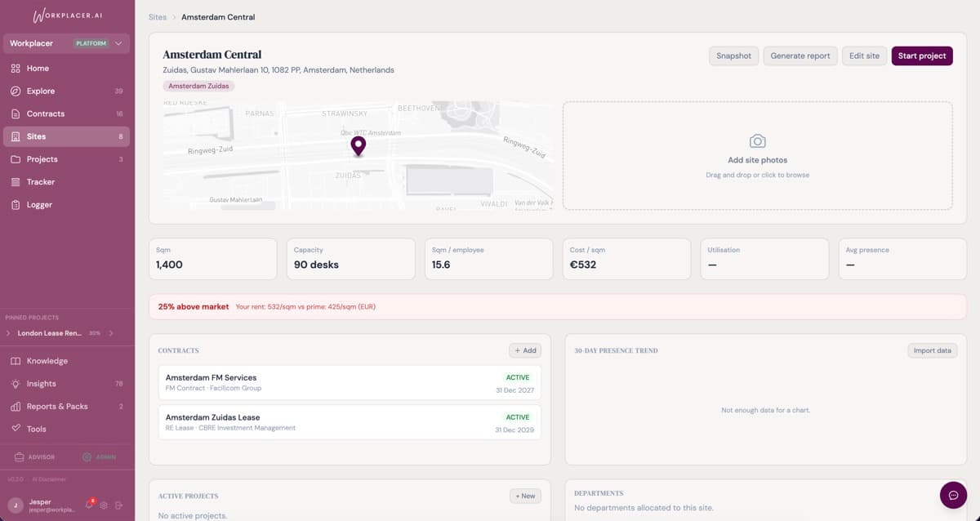
Task: Click the Sqm 1,400 card
Action: tap(212, 259)
